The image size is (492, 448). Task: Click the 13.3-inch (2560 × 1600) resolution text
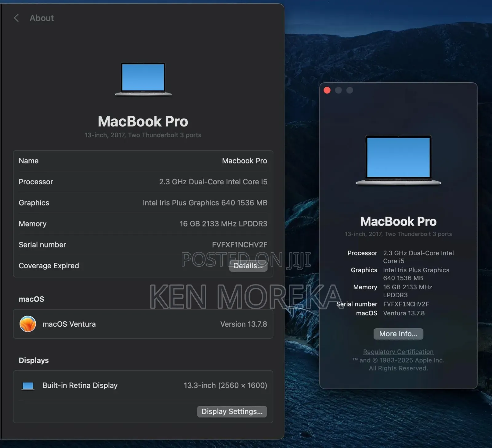[x=225, y=386]
